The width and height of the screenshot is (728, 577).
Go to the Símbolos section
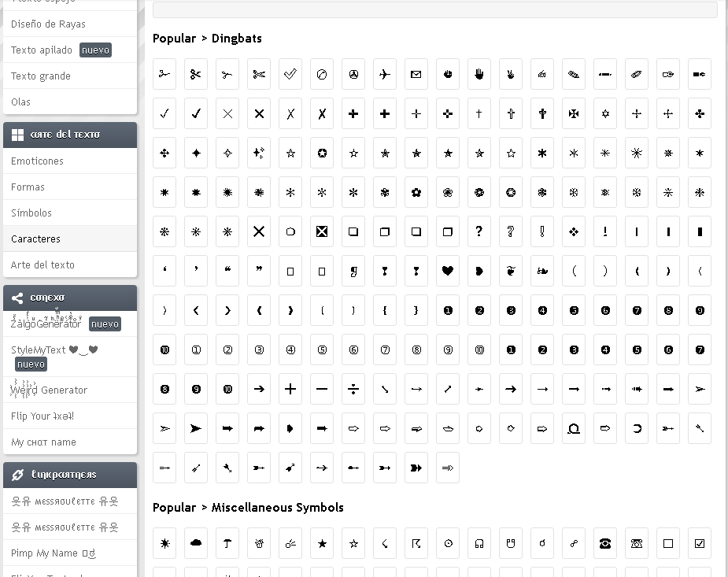(31, 213)
